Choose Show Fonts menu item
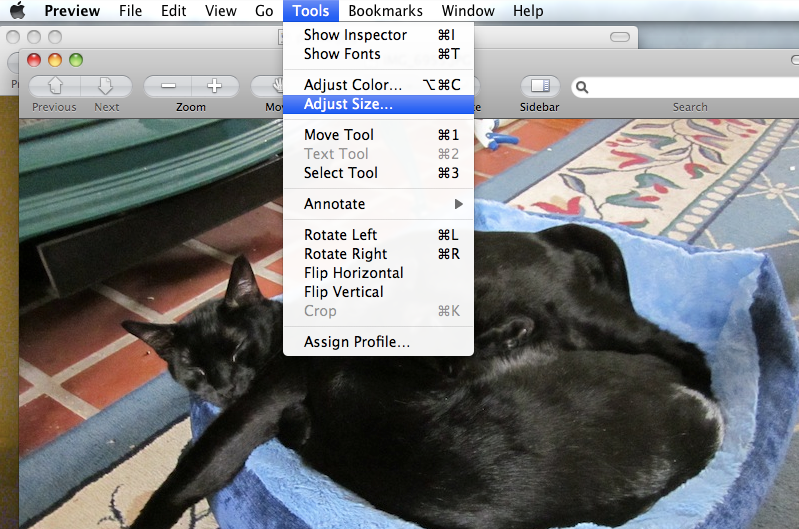799x529 pixels. click(x=379, y=54)
